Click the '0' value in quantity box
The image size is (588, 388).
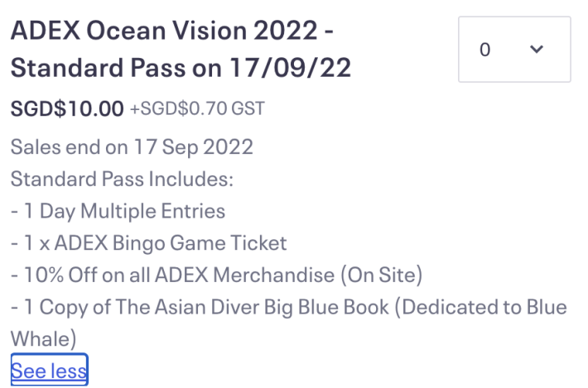pos(485,50)
